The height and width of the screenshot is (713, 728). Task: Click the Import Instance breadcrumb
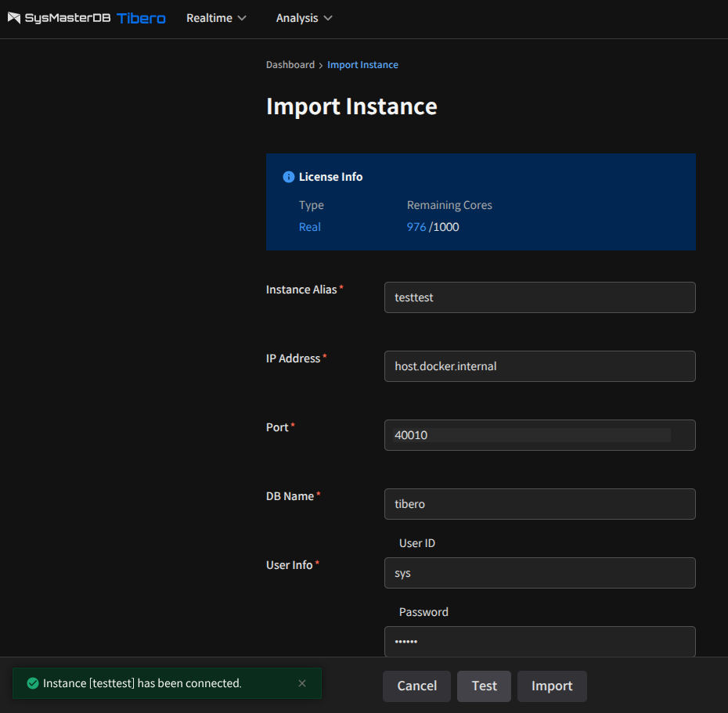tap(362, 65)
